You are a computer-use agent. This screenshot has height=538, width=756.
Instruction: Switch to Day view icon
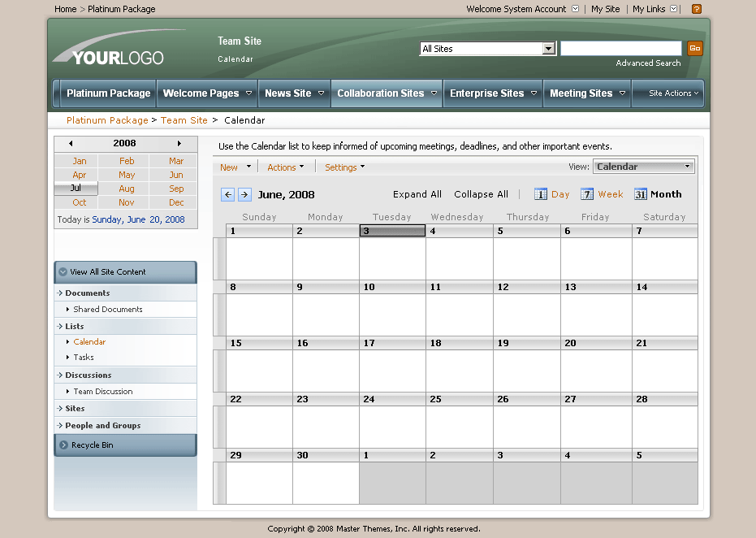[541, 194]
